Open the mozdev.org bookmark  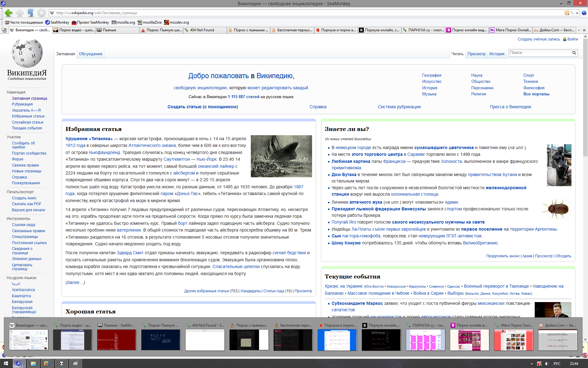coord(177,22)
